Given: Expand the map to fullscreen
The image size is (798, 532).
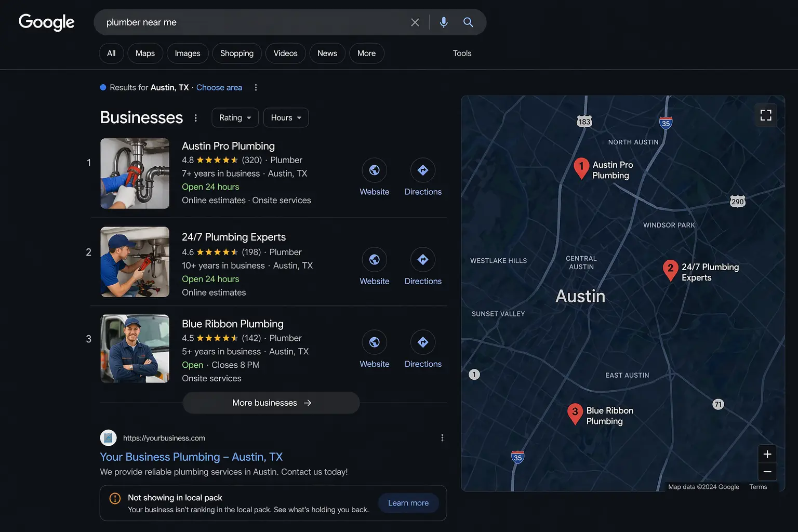Looking at the screenshot, I should pos(766,115).
